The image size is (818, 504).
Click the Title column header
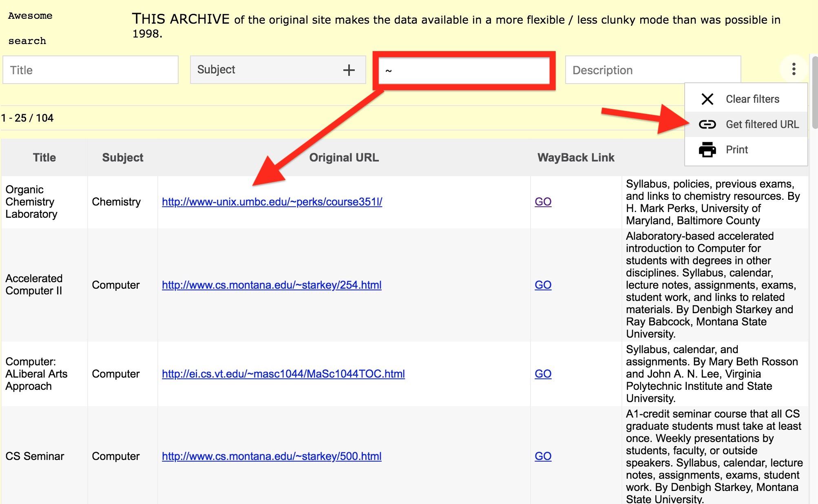point(44,157)
